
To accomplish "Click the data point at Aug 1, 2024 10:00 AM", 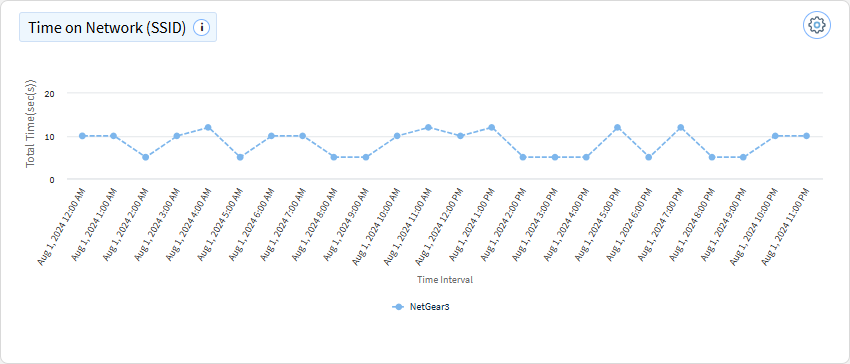I will 397,136.
